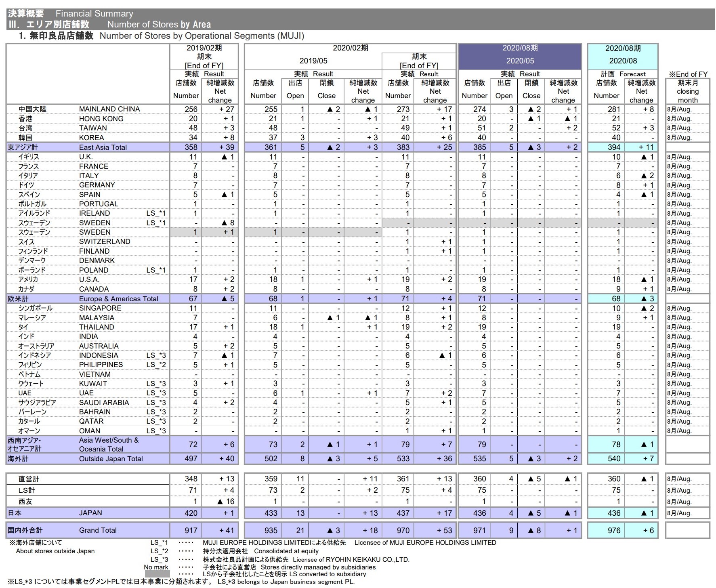
Task: Select the Consolidated at equity footnote
Action: point(286,551)
